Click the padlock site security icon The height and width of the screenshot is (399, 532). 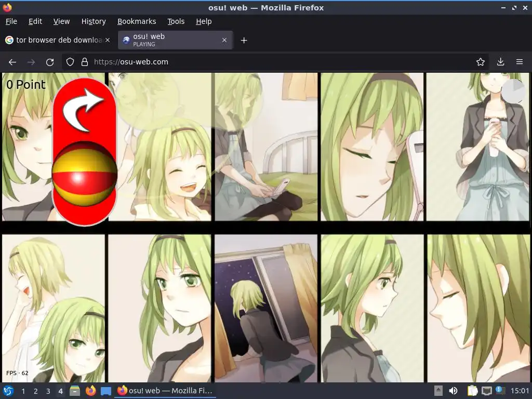tap(85, 62)
